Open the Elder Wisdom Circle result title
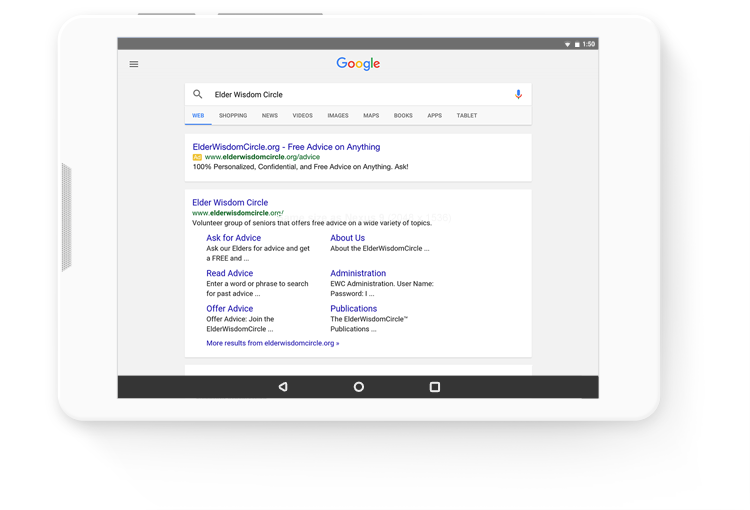Screen dimensions: 750x510 pyautogui.click(x=230, y=202)
